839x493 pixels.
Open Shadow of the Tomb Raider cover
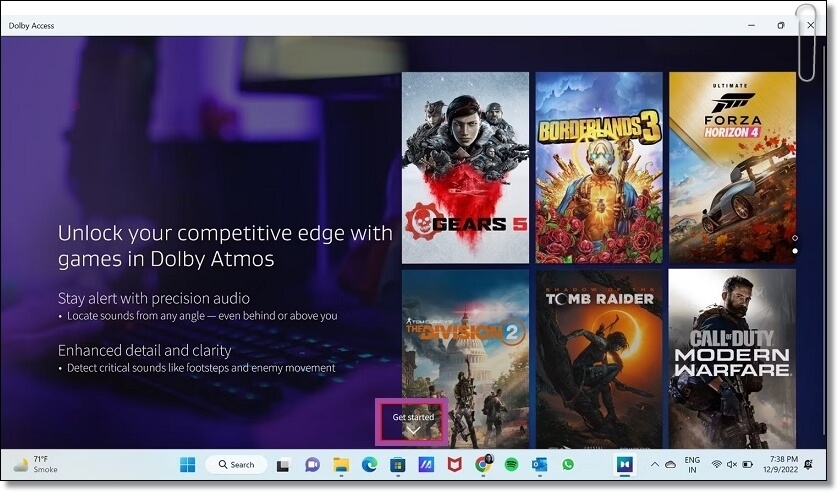coord(599,359)
